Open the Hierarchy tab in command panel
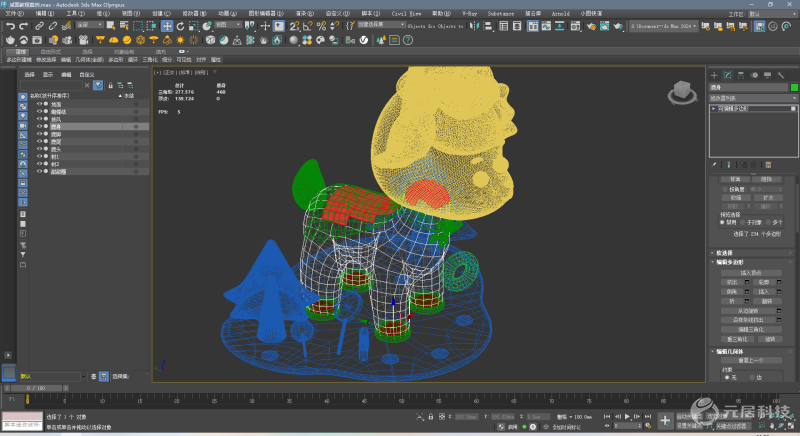The height and width of the screenshot is (436, 800). (741, 75)
